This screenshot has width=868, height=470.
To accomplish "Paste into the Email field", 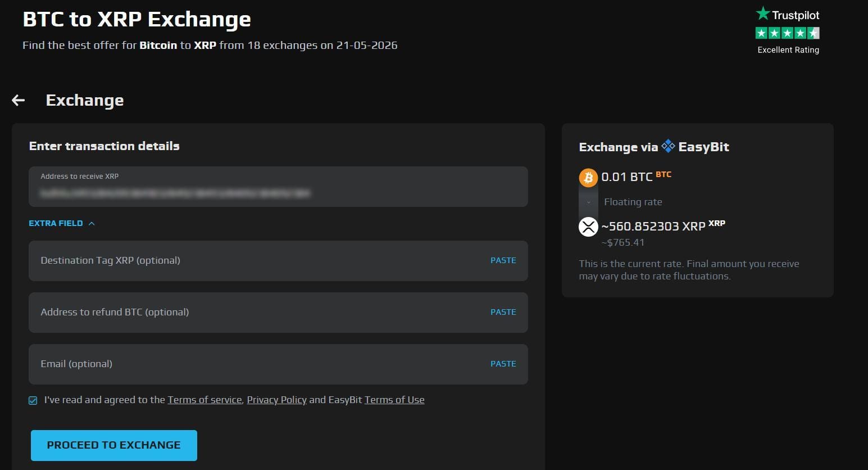I will (503, 364).
